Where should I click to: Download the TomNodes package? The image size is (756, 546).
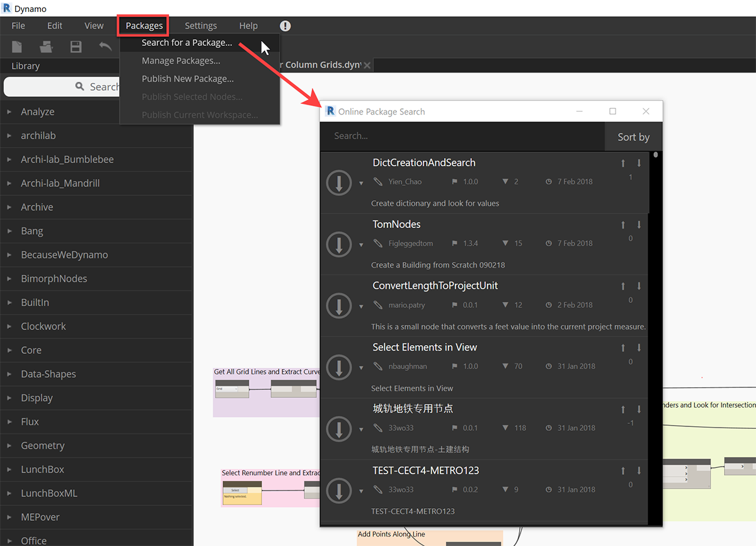coord(339,244)
